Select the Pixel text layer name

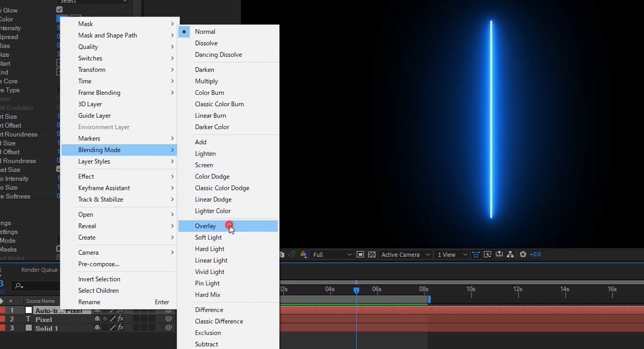pos(43,320)
